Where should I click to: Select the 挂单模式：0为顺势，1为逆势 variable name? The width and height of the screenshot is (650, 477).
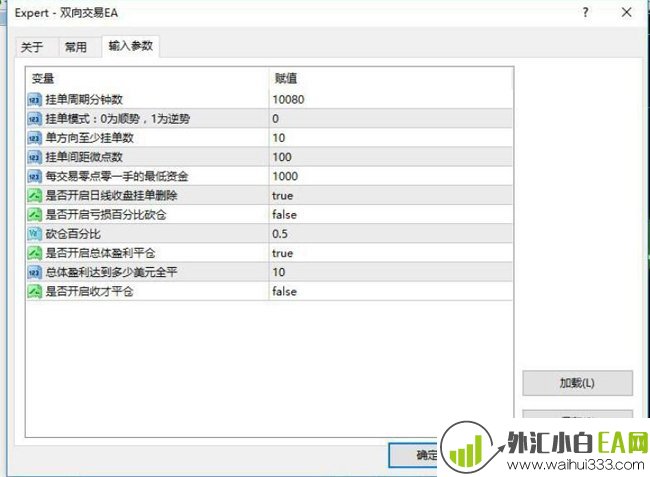tap(118, 119)
